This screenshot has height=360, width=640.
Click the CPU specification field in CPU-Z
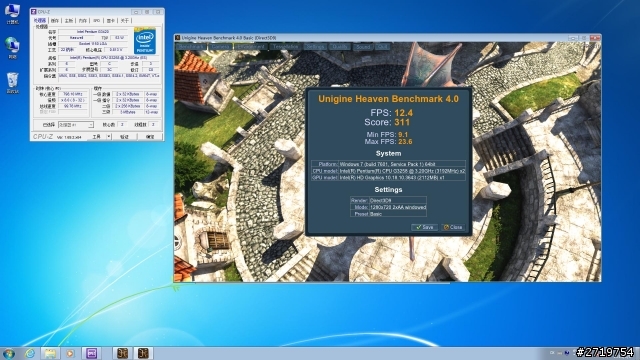(109, 58)
